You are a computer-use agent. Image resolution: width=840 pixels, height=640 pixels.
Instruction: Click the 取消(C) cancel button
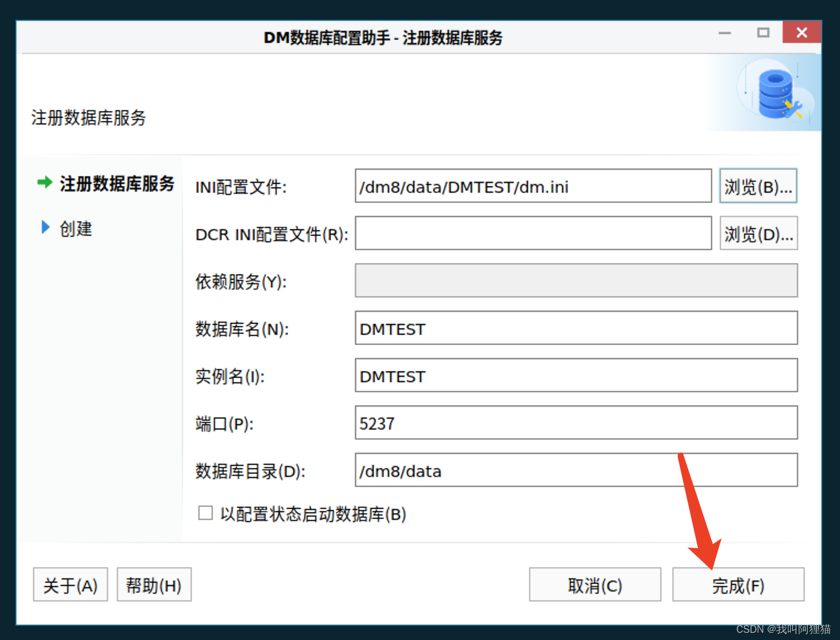click(x=595, y=585)
